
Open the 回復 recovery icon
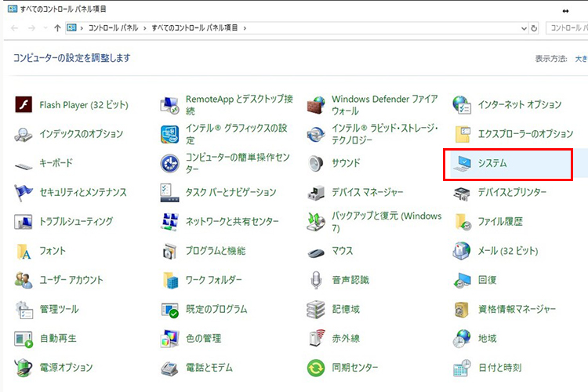(x=462, y=280)
